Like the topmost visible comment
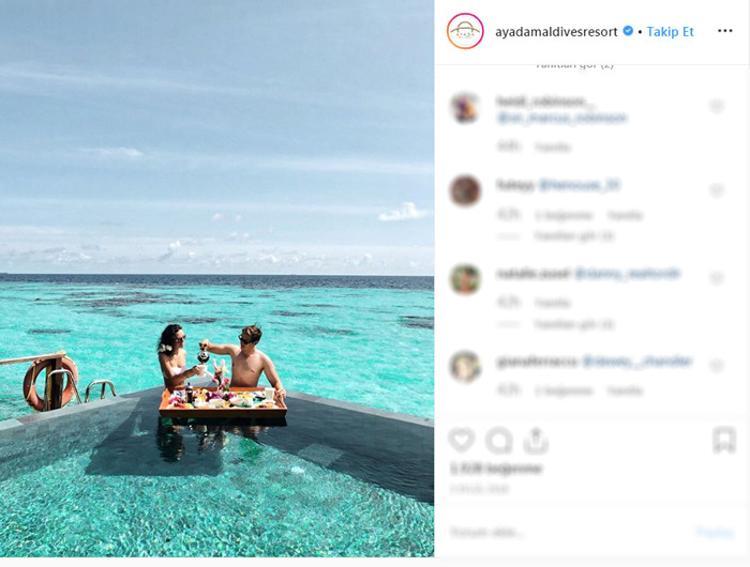 click(717, 106)
